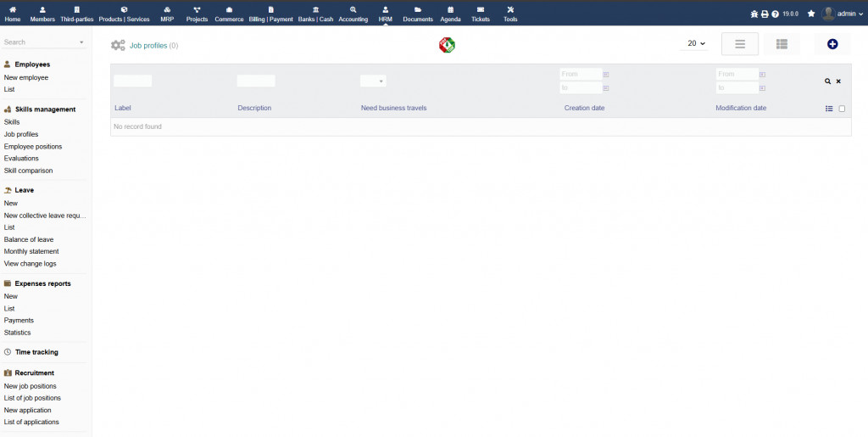The width and height of the screenshot is (868, 437).
Task: Open Balance of leave link
Action: click(x=29, y=239)
